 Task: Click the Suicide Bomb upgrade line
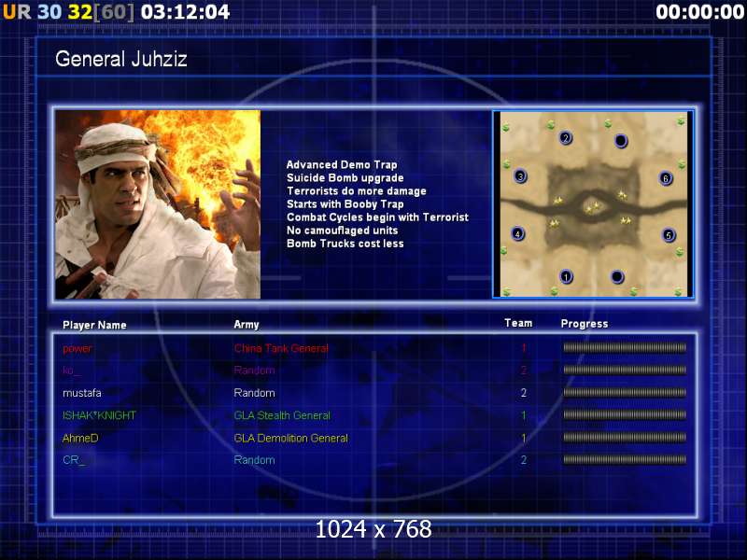click(345, 178)
